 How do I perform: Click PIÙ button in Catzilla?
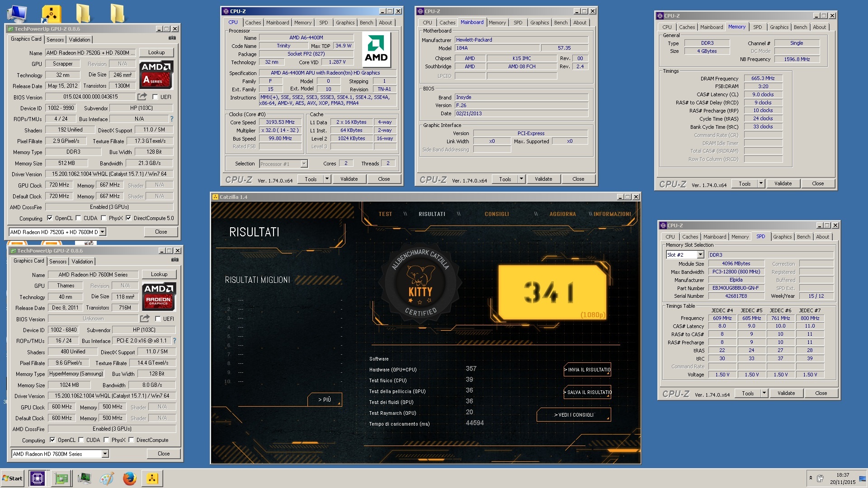click(325, 399)
